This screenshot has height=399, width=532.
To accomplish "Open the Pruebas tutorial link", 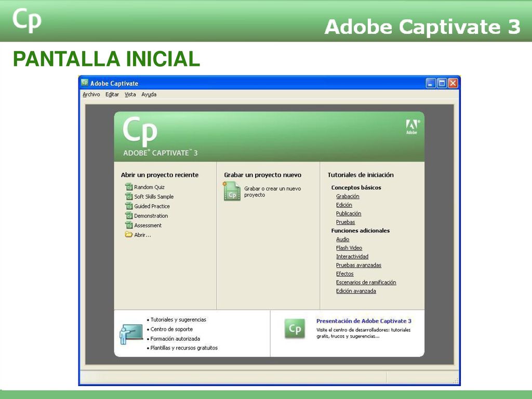I will pyautogui.click(x=345, y=222).
